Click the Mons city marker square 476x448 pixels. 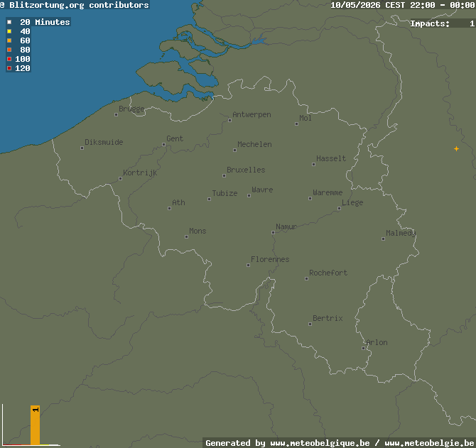click(186, 237)
